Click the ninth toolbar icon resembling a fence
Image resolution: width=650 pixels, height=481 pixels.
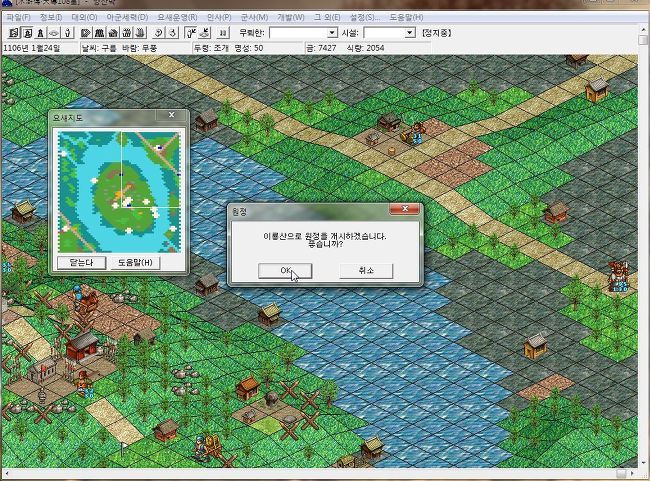tap(127, 32)
